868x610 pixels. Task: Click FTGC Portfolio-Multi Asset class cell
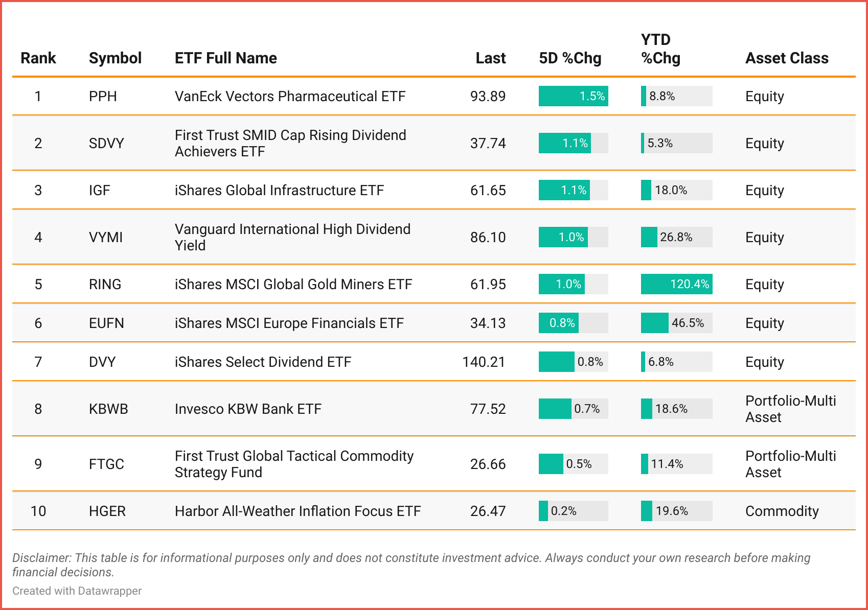790,464
